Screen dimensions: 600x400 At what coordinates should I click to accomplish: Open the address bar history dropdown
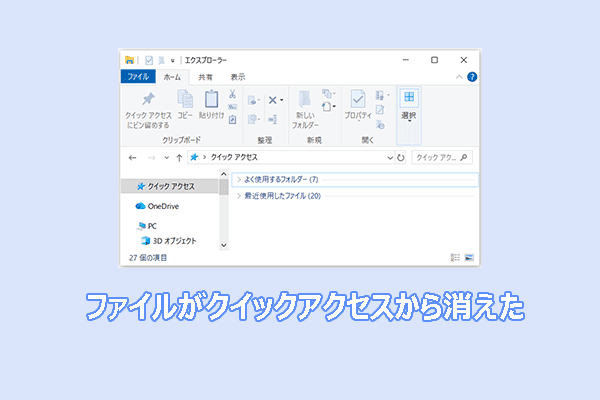[390, 158]
